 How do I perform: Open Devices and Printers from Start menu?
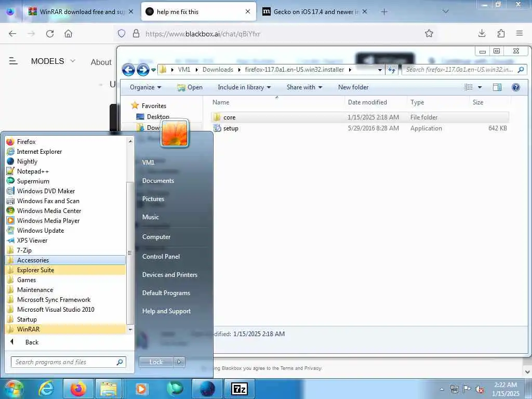tap(170, 274)
